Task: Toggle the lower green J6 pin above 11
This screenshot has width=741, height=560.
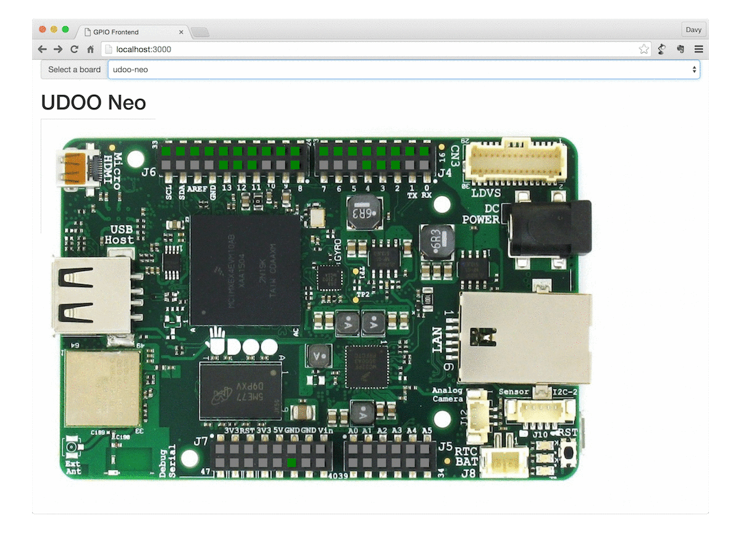Action: pos(252,165)
